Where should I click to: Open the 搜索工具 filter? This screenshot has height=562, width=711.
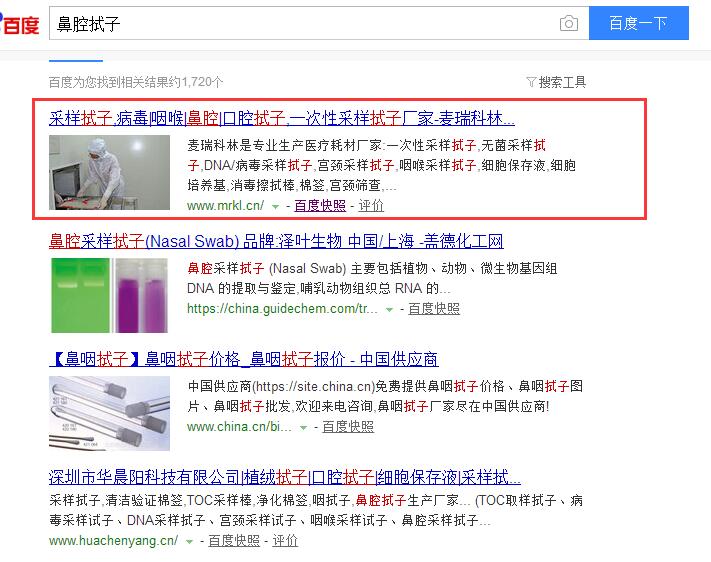point(556,82)
